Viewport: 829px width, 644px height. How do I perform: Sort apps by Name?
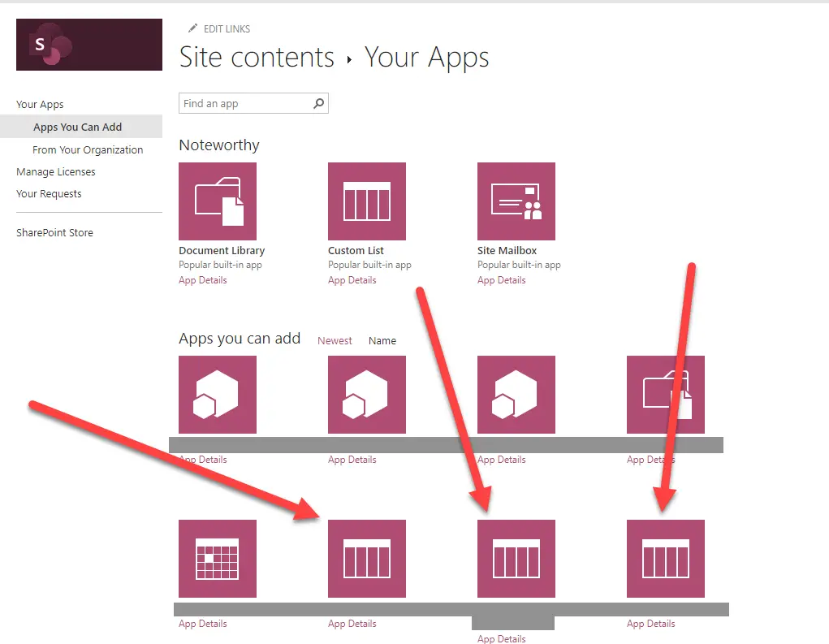click(x=382, y=341)
